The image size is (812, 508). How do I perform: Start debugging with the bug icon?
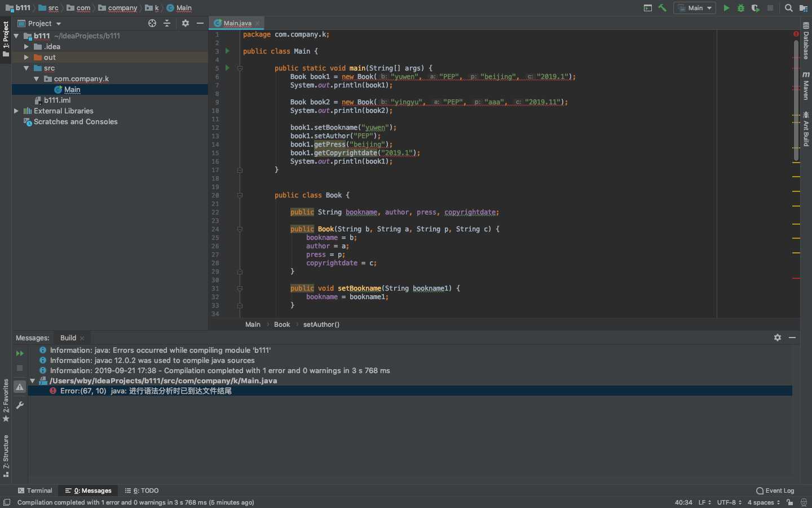pyautogui.click(x=741, y=8)
